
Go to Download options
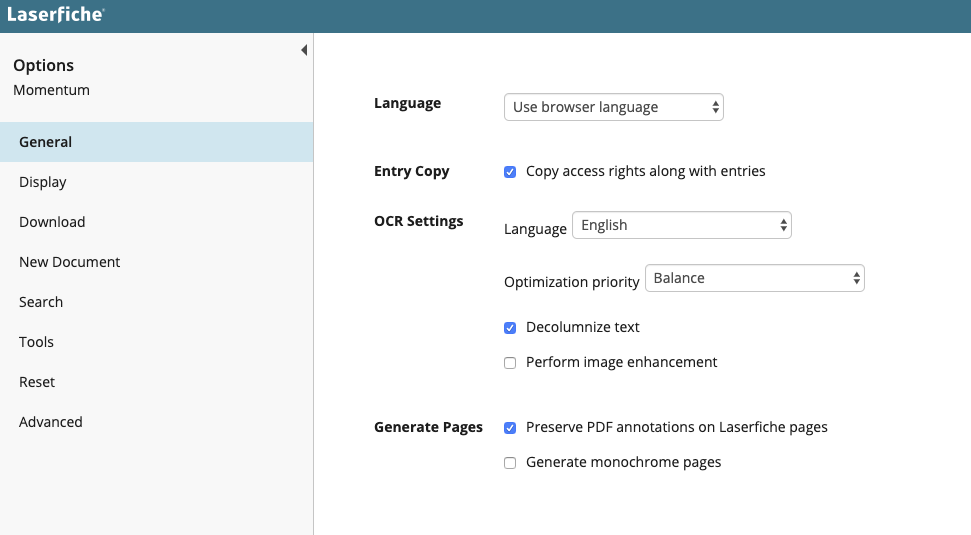coord(52,222)
